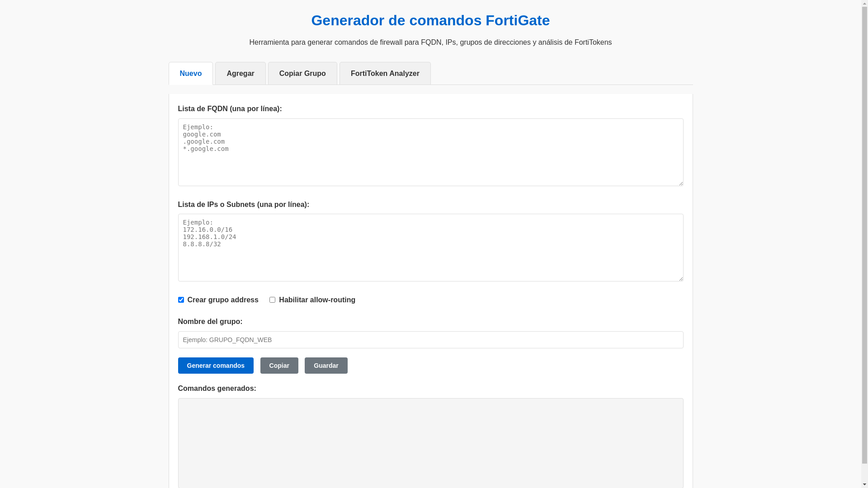This screenshot has height=488, width=868.
Task: Open the Agregar tab
Action: [240, 73]
